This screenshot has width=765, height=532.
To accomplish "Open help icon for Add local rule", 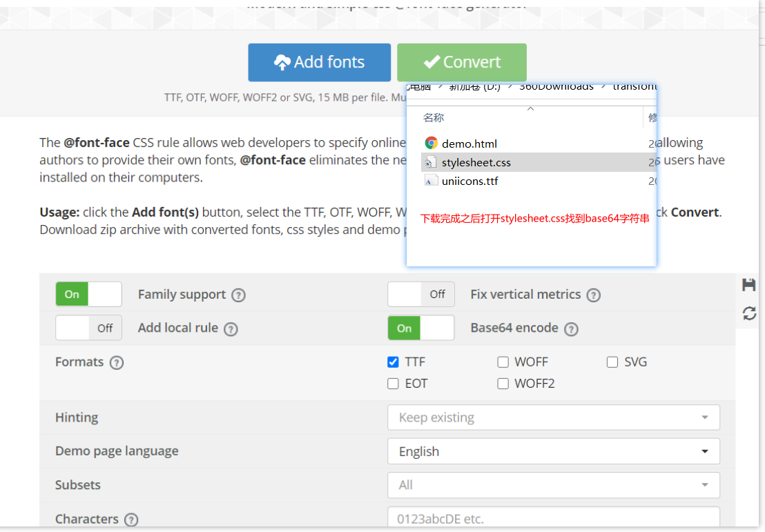I will 231,329.
